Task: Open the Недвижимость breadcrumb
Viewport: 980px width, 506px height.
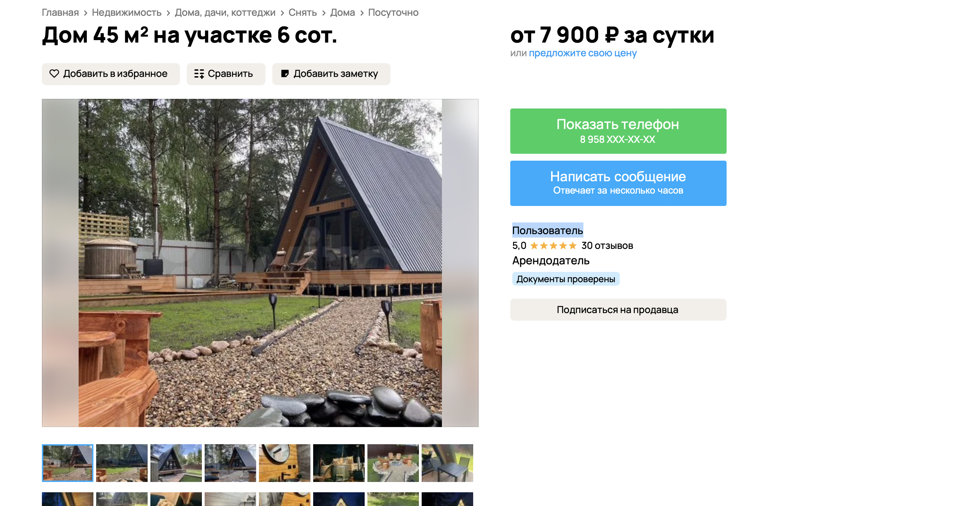Action: (127, 13)
